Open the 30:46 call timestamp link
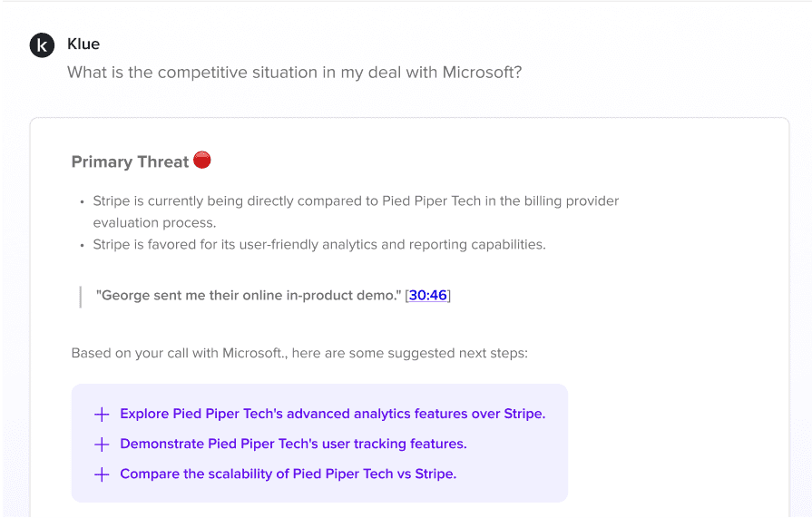 pyautogui.click(x=428, y=295)
